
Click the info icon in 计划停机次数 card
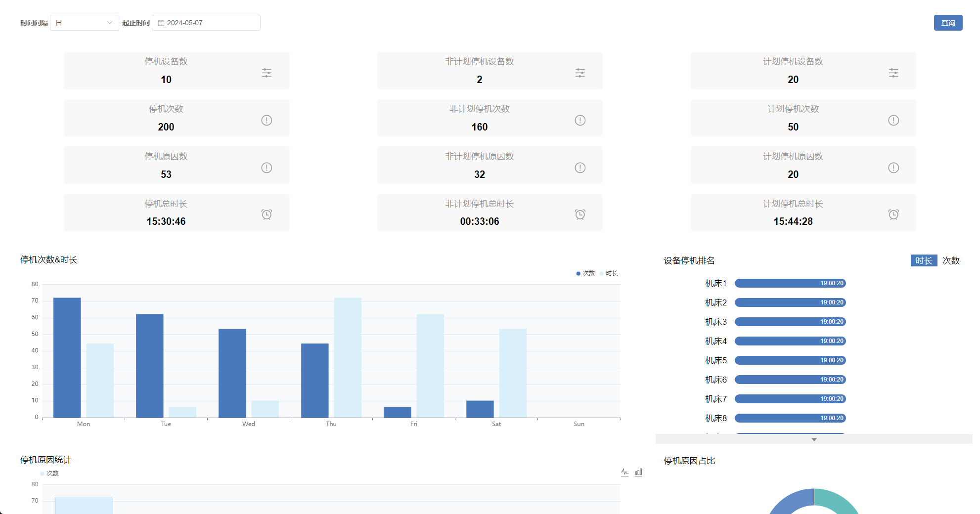tap(893, 120)
